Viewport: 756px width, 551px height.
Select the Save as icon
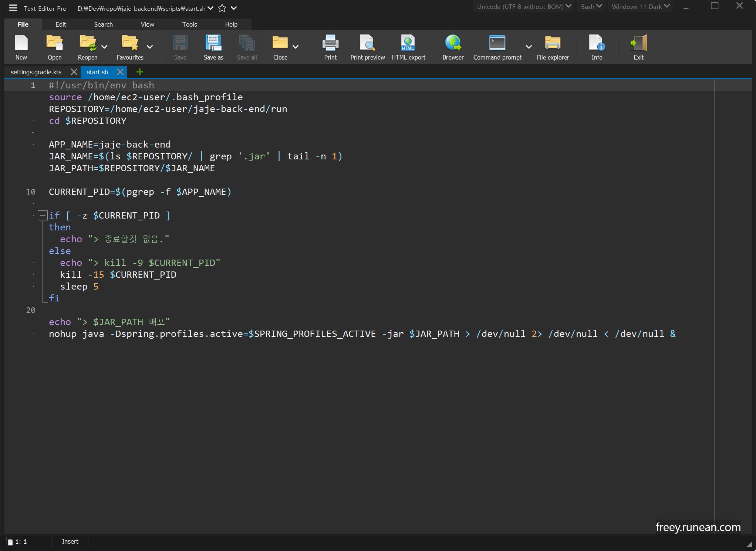point(213,47)
